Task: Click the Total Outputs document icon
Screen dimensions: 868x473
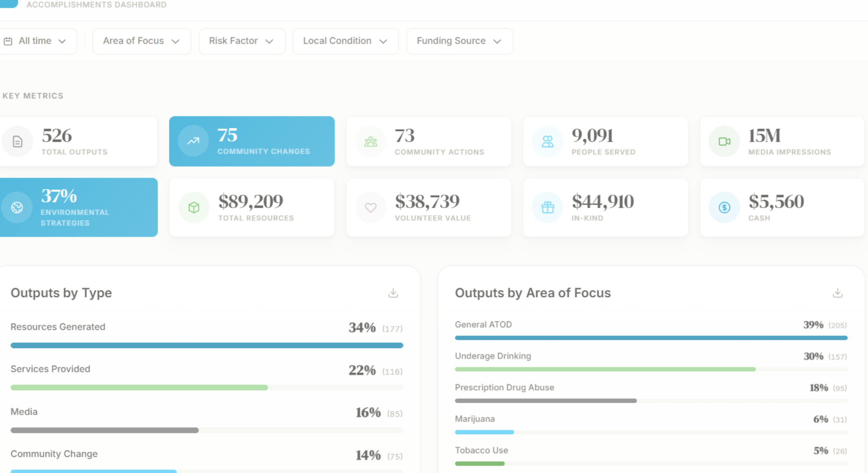Action: pos(17,141)
